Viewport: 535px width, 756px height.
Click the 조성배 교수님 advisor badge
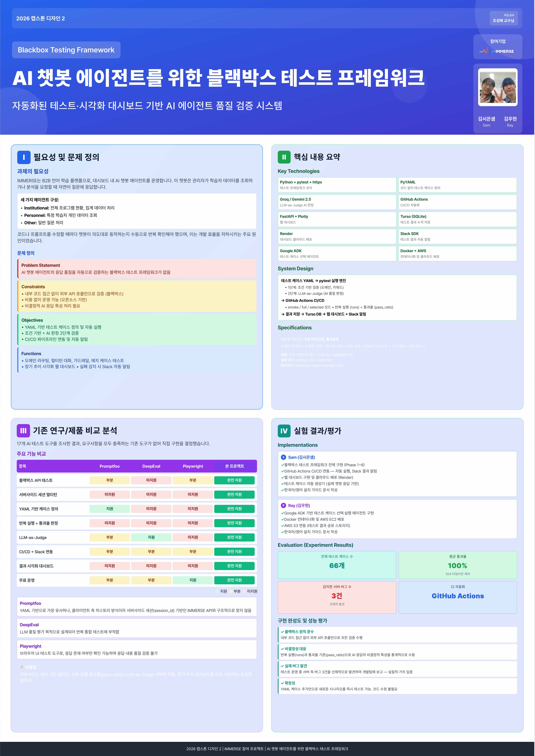pos(503,18)
